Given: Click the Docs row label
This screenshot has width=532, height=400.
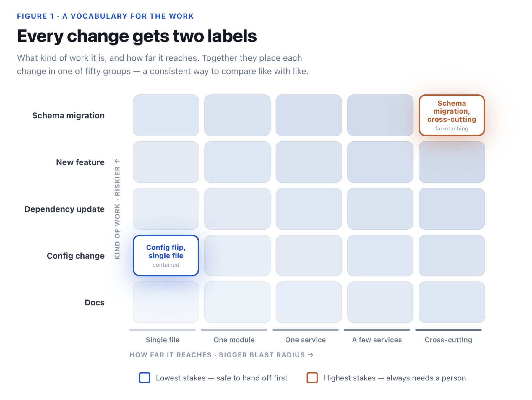Looking at the screenshot, I should 95,302.
